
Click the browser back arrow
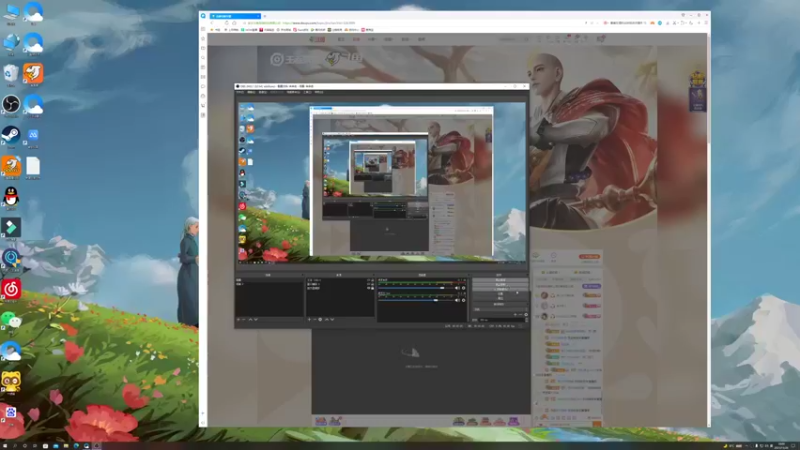[x=212, y=23]
